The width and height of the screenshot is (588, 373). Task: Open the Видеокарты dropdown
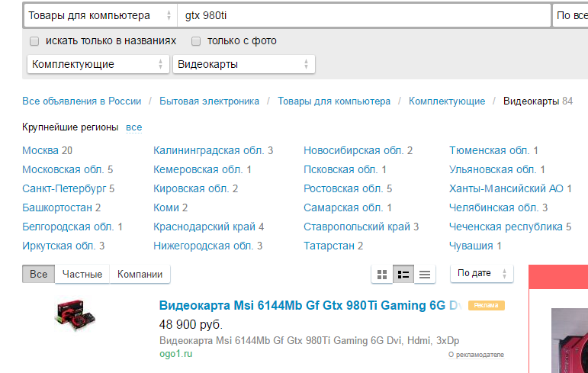click(x=244, y=64)
